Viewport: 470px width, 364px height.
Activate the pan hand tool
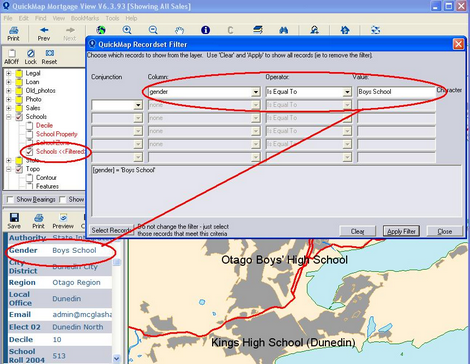pos(179,30)
